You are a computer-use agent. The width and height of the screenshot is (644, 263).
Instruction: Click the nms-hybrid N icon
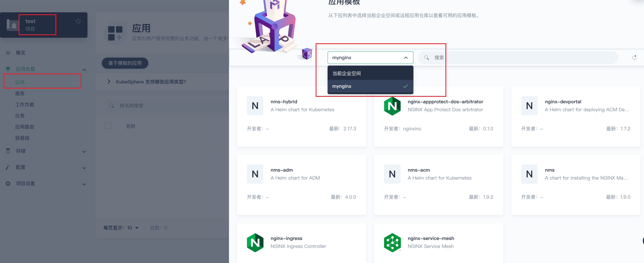point(255,106)
